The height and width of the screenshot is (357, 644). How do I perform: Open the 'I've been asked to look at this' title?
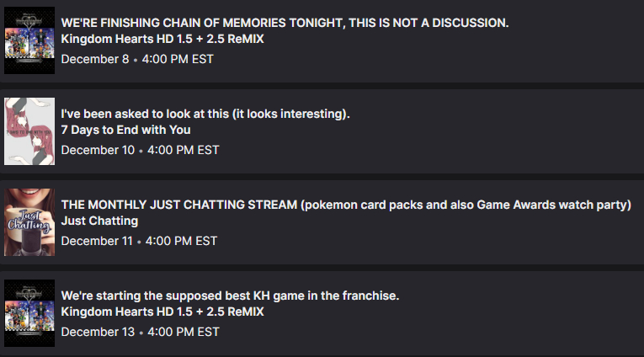point(205,114)
